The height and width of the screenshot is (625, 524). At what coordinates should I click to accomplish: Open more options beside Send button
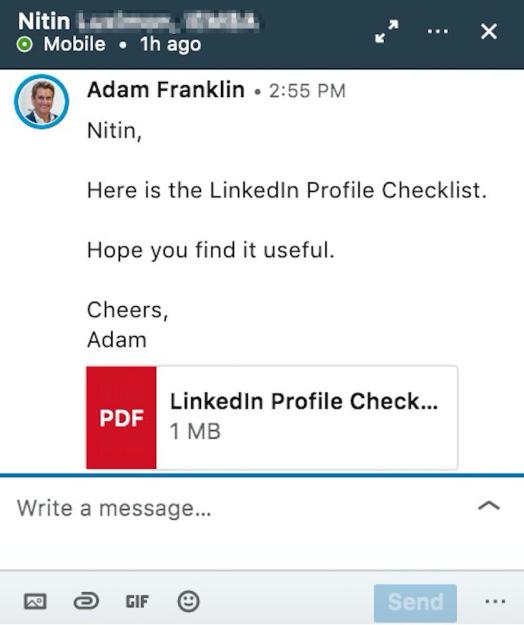[495, 601]
